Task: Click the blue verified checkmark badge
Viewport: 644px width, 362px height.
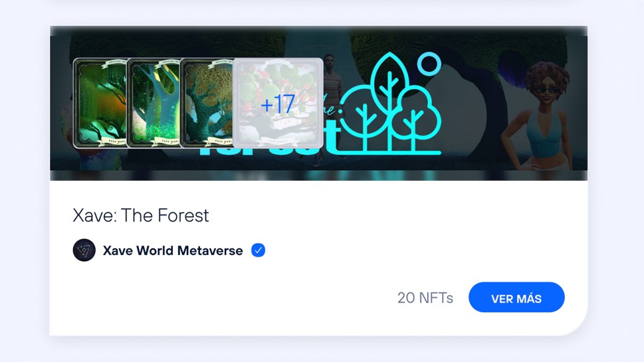Action: click(258, 250)
